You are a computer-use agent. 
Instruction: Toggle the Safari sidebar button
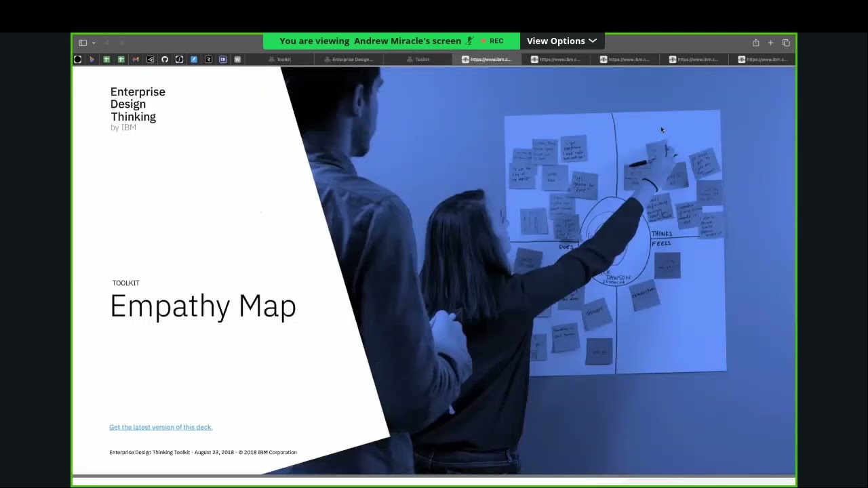click(x=83, y=43)
